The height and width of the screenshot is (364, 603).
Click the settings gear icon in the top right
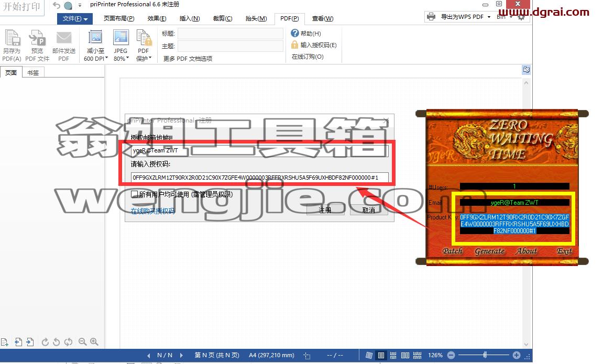click(521, 17)
